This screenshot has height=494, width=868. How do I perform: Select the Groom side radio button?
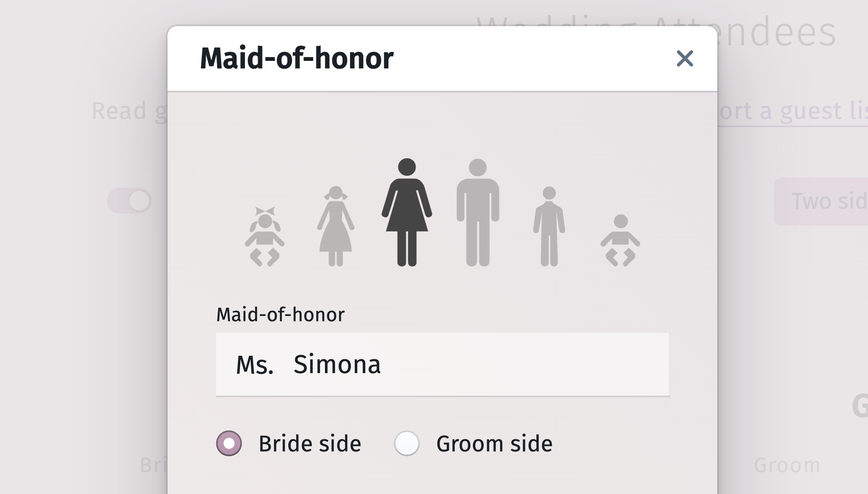click(x=407, y=443)
